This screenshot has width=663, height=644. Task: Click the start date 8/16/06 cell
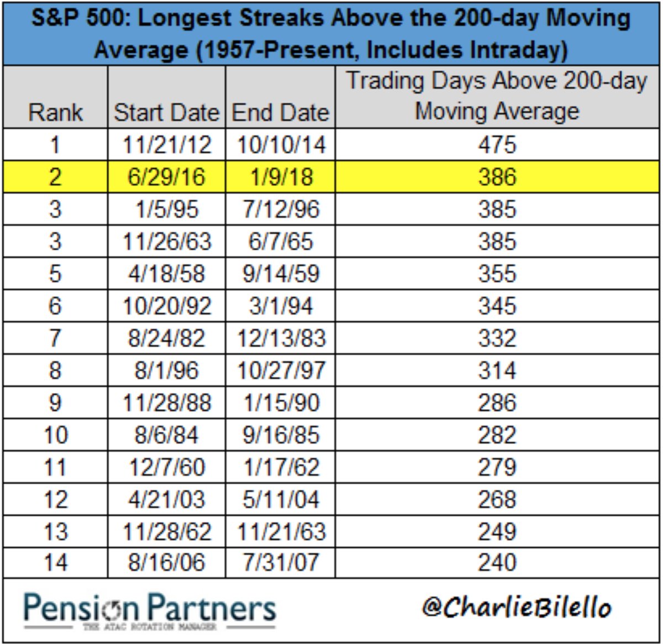coord(166,563)
